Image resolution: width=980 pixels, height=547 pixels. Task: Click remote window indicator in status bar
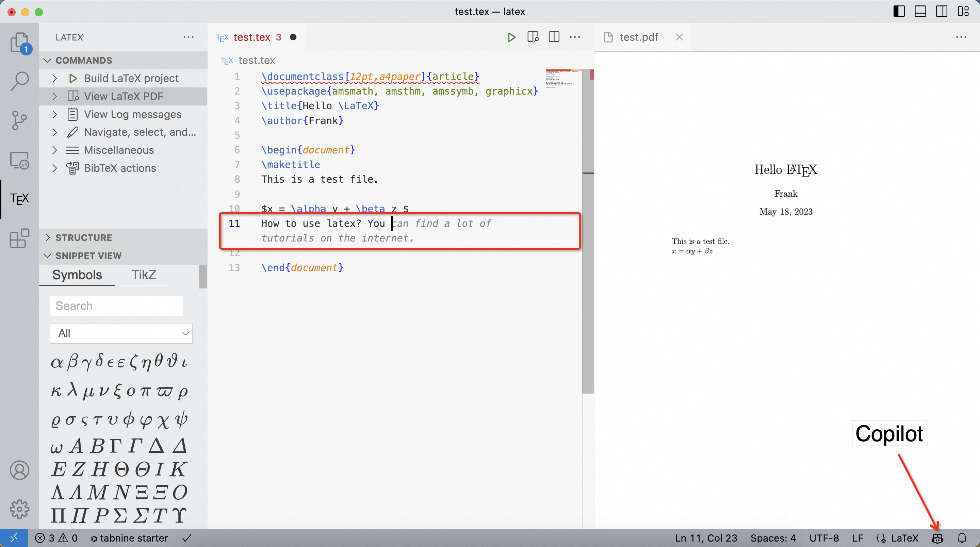(x=14, y=538)
